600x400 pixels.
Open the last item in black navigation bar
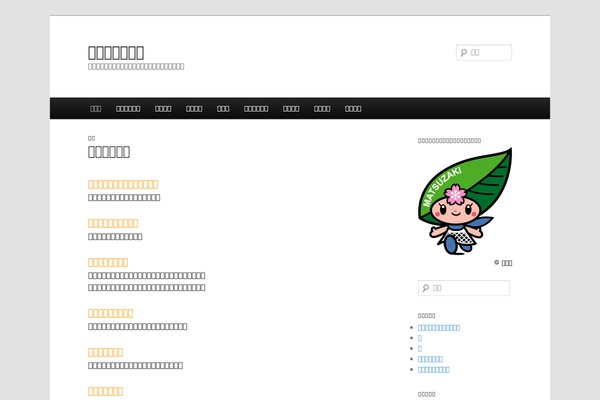pyautogui.click(x=353, y=109)
